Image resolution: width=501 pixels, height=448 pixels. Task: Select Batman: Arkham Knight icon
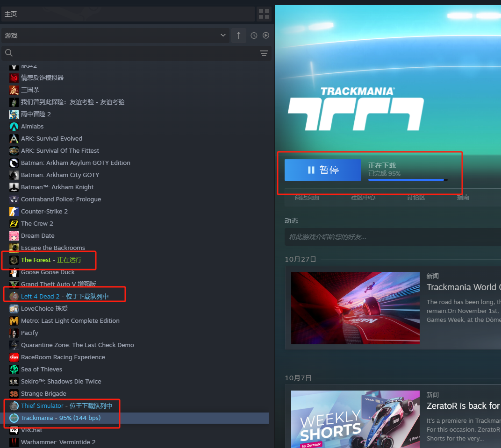(x=14, y=187)
